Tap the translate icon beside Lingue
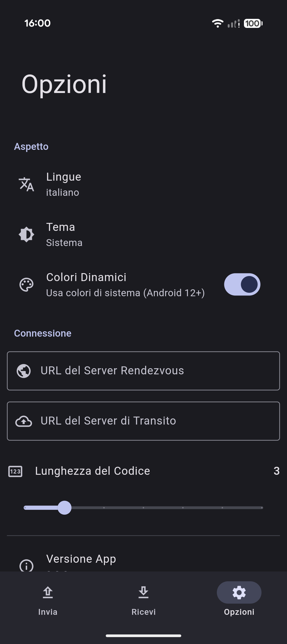This screenshot has height=644, width=287. 26,184
